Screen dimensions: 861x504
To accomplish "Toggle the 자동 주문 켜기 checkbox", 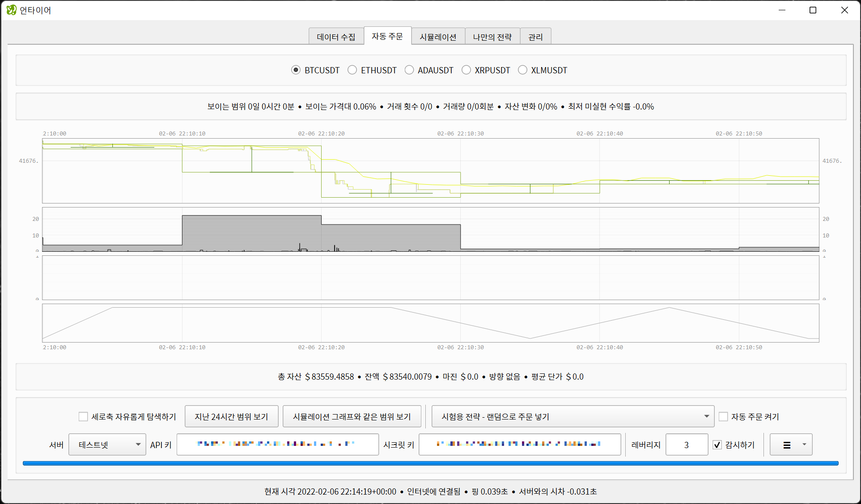I will pos(723,417).
